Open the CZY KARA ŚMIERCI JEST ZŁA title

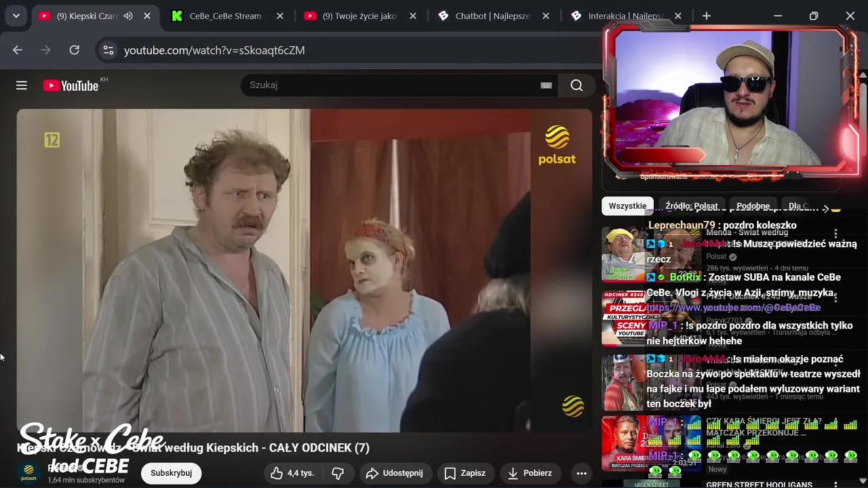tap(764, 427)
